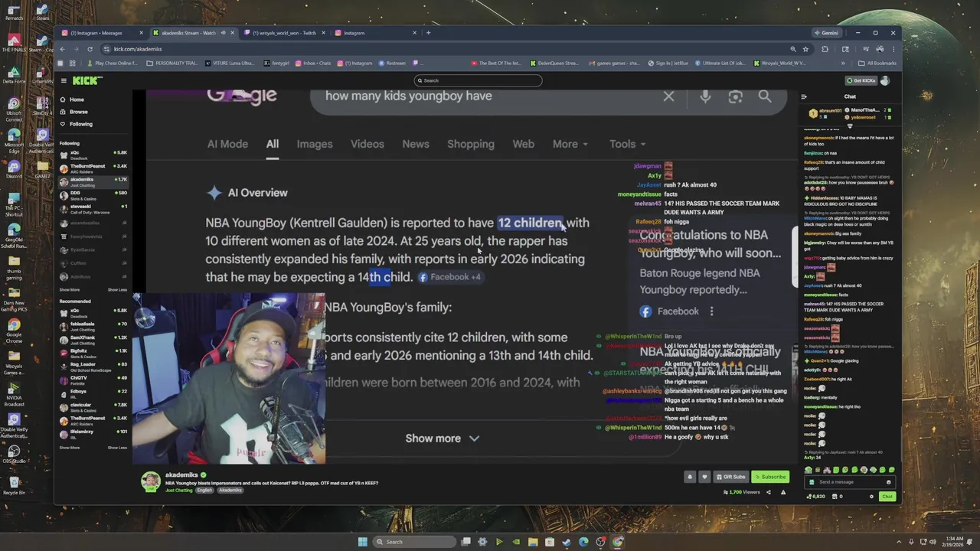Viewport: 980px width, 551px height.
Task: Open Windows Start menu
Action: tap(362, 542)
